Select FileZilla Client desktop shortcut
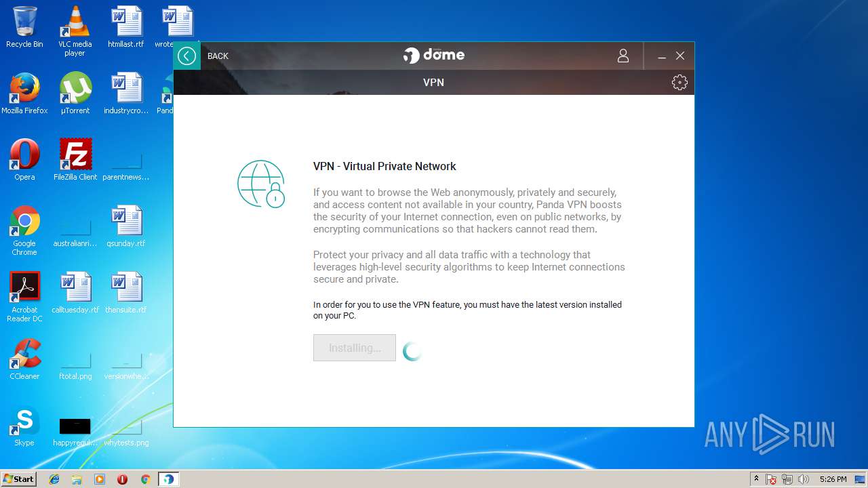The image size is (868, 488). point(75,160)
